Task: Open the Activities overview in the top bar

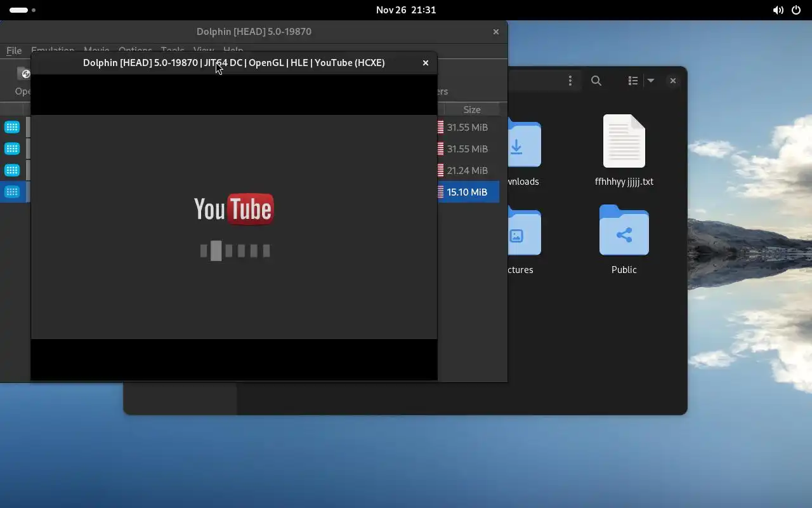Action: tap(22, 10)
